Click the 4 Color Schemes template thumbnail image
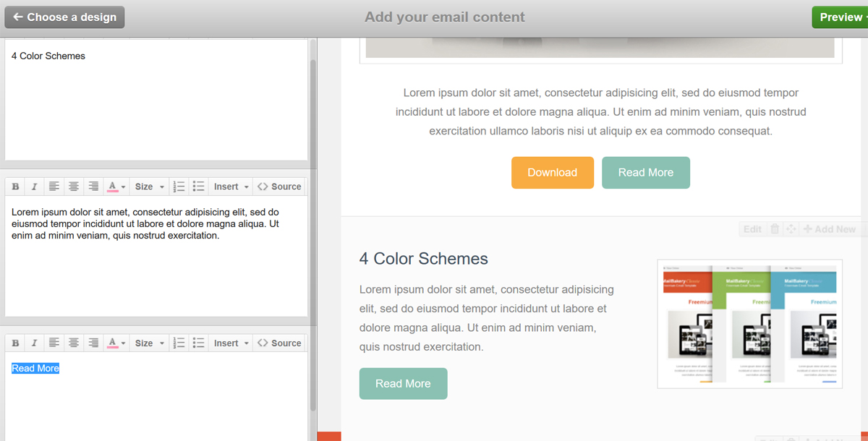The width and height of the screenshot is (868, 441). [749, 324]
